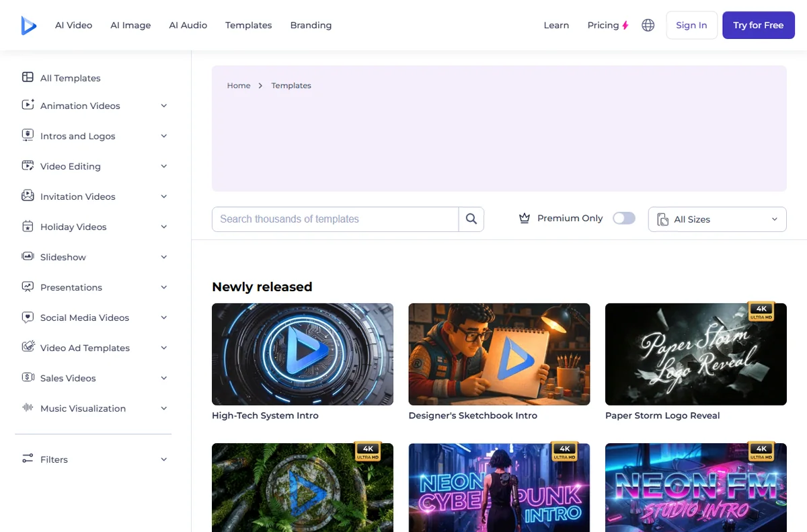Click the All Sizes pages icon
Screen dimensions: 807x532
662,219
